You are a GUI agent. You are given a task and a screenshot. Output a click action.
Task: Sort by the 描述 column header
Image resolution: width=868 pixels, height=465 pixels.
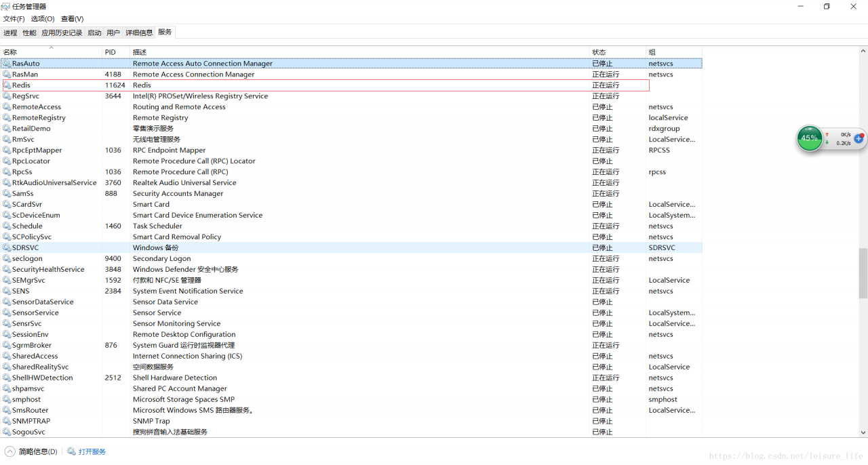point(359,52)
